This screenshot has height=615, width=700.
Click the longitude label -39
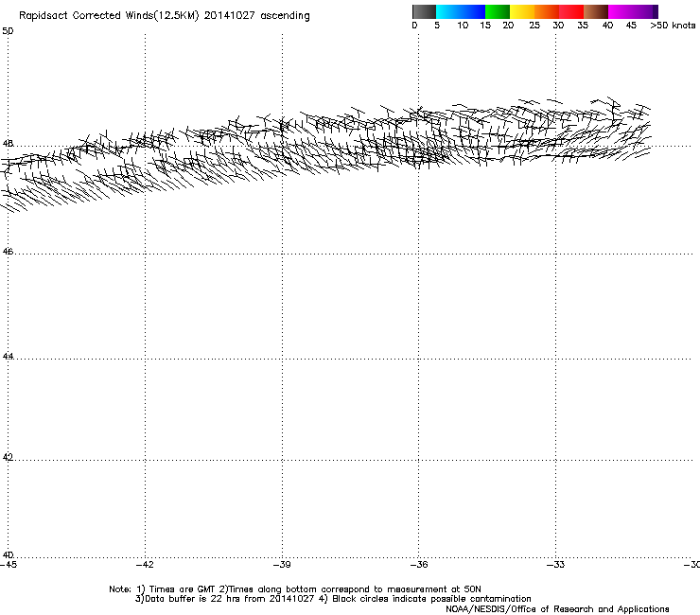(x=282, y=565)
